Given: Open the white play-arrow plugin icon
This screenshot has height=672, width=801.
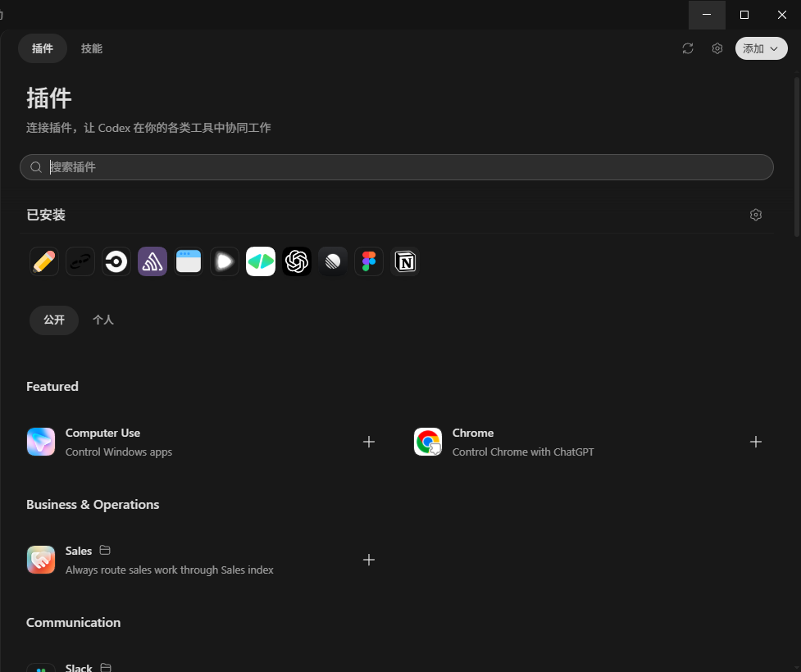Looking at the screenshot, I should (x=225, y=261).
